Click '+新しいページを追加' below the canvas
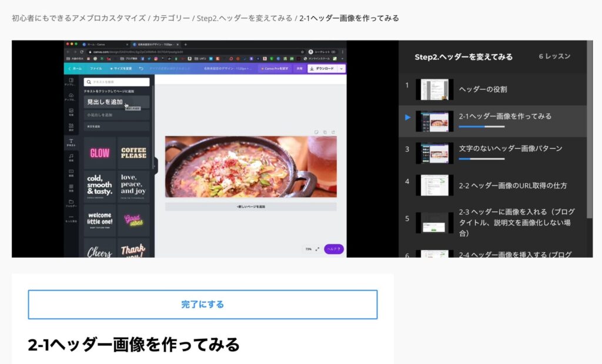This screenshot has width=602, height=364. [x=251, y=207]
